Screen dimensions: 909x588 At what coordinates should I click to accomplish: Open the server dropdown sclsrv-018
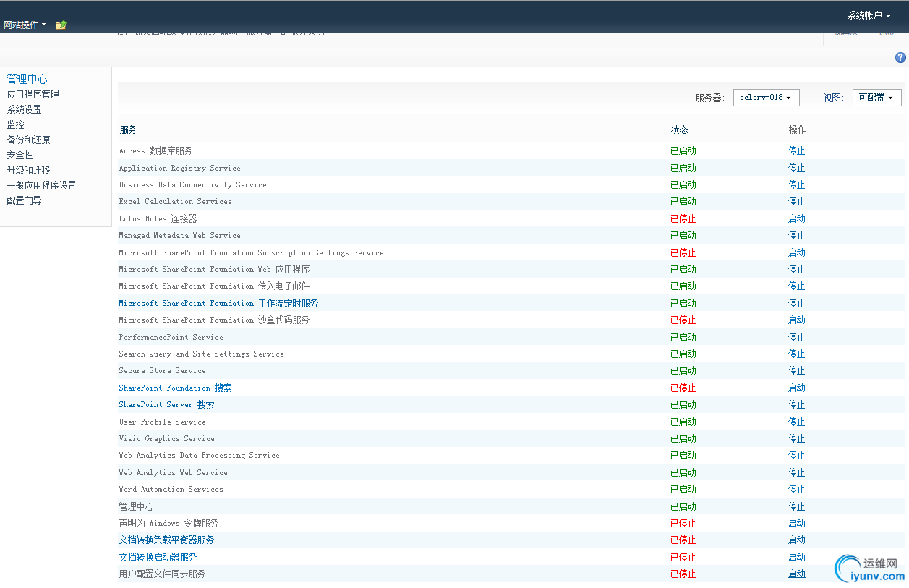tap(766, 98)
